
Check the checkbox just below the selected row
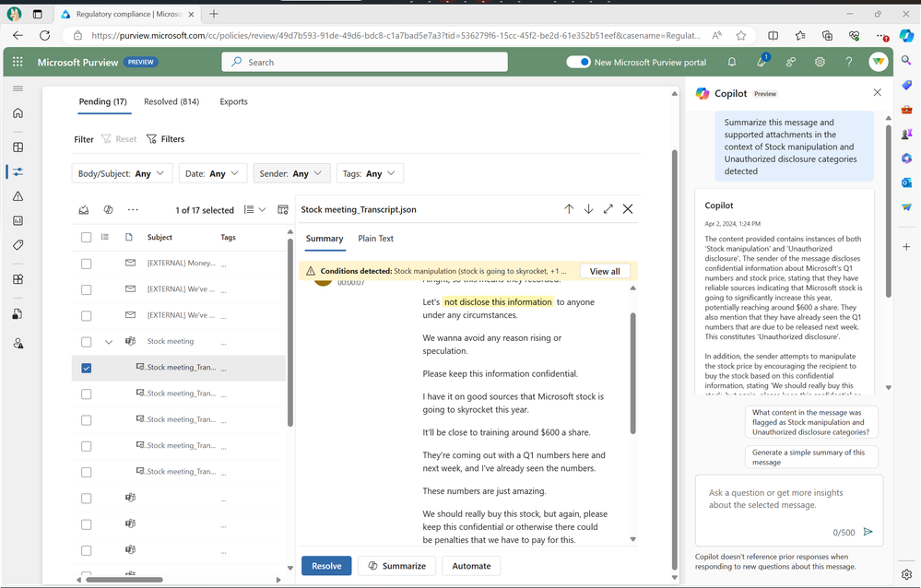pos(87,394)
